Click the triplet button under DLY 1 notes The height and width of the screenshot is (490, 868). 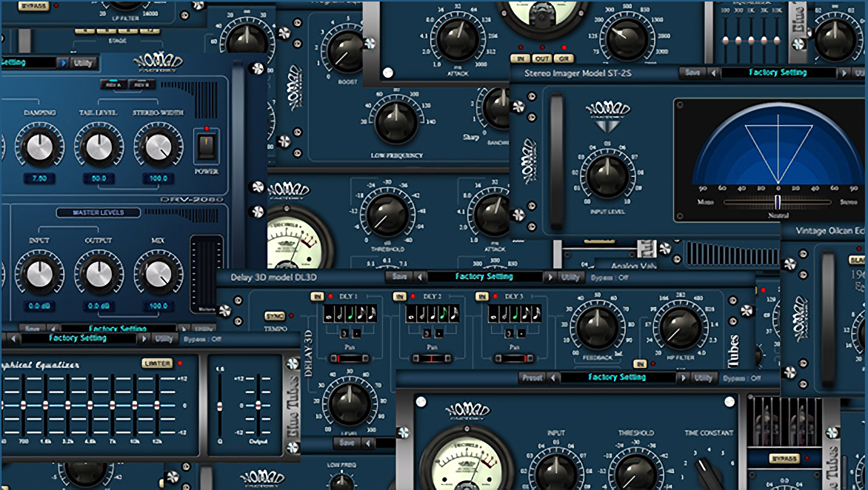[344, 334]
